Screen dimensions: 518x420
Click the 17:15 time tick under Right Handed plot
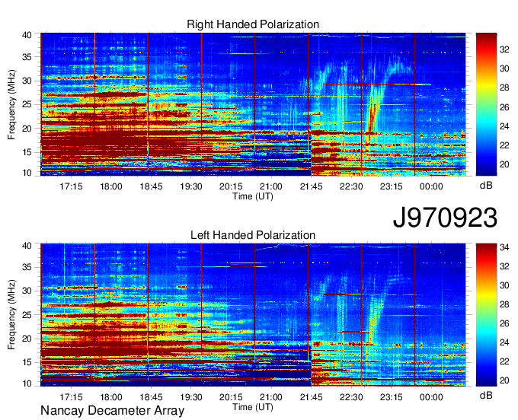(x=71, y=186)
